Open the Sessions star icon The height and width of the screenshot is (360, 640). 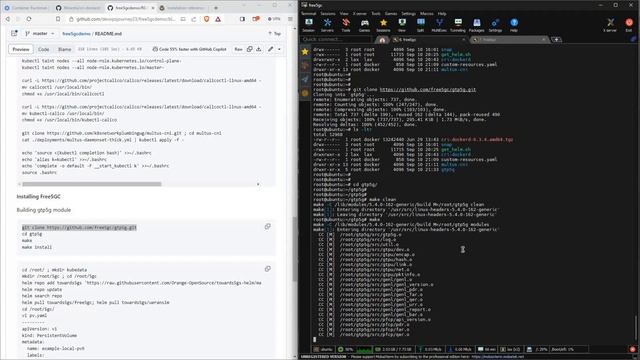click(x=383, y=25)
